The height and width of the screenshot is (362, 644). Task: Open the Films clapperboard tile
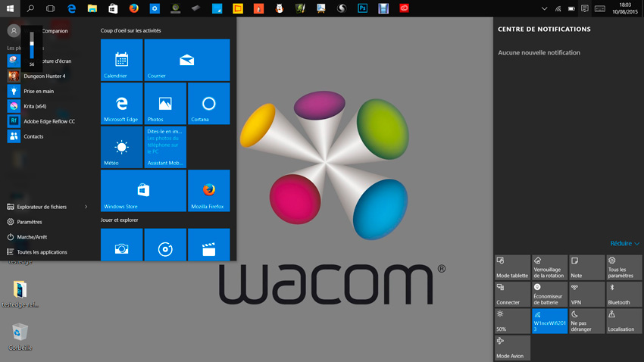click(208, 245)
